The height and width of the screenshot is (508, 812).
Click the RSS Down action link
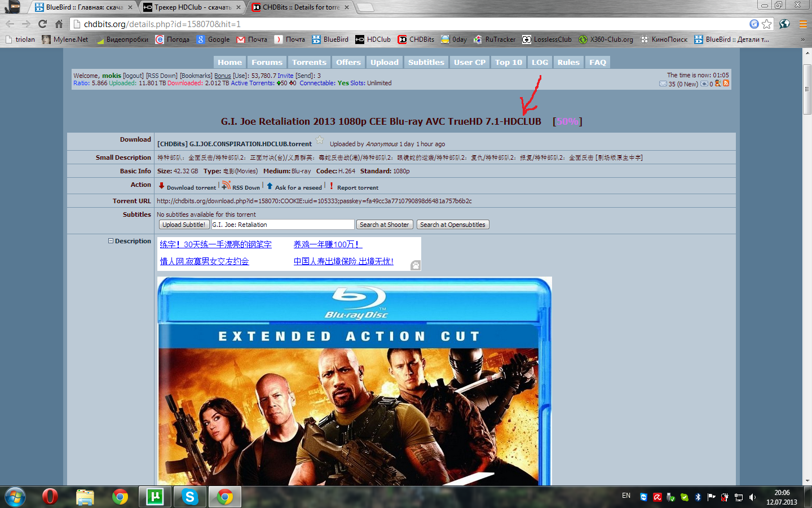(x=241, y=186)
